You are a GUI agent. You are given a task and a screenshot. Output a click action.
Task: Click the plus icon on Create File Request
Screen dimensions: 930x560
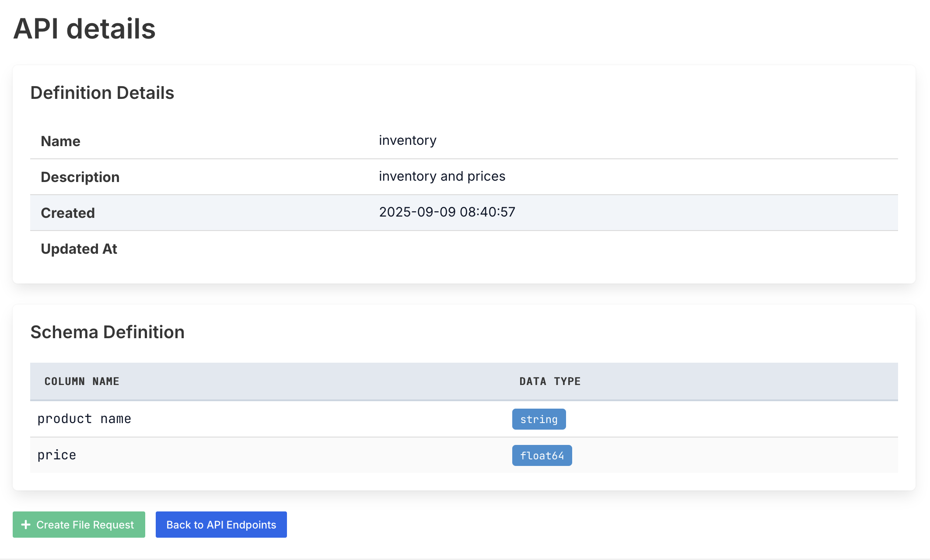[26, 525]
